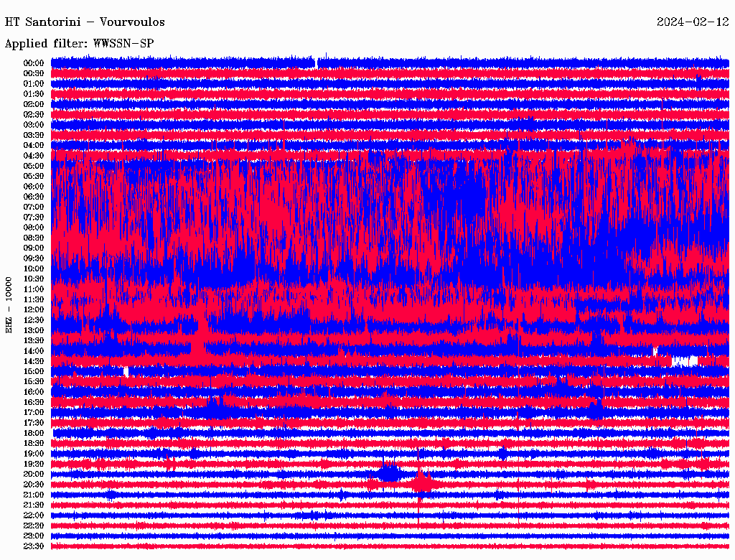
Task: Click the date 2024-02-12 in the header
Action: [x=693, y=22]
